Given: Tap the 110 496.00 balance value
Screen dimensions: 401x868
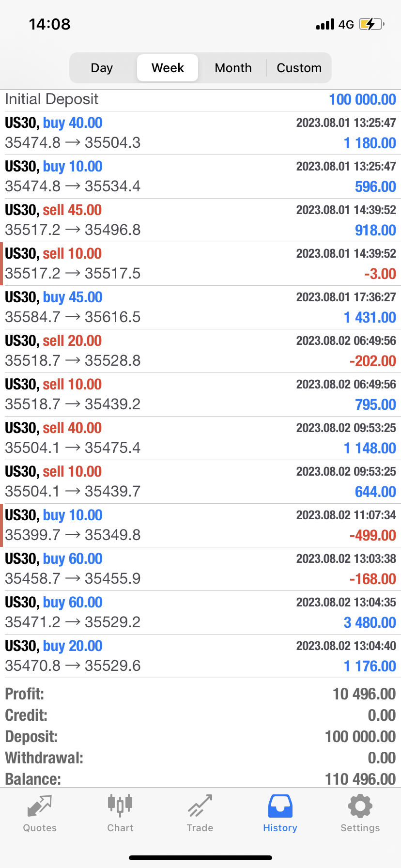Looking at the screenshot, I should 360,779.
